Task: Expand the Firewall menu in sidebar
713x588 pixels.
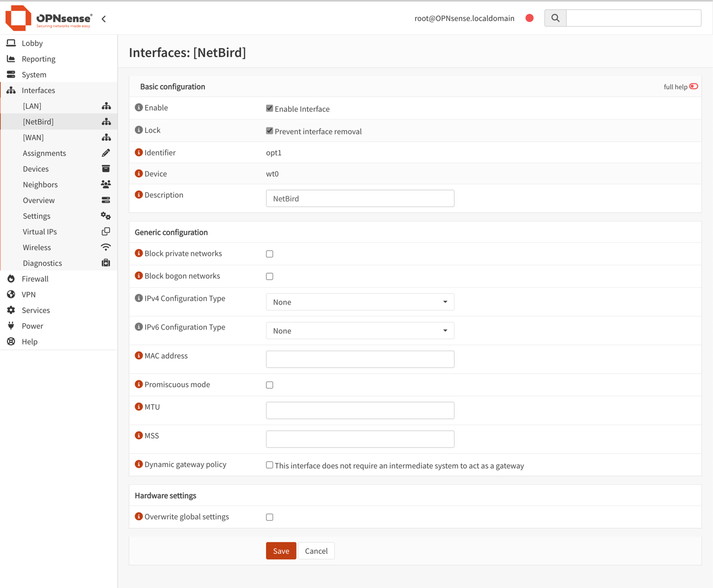Action: [35, 279]
